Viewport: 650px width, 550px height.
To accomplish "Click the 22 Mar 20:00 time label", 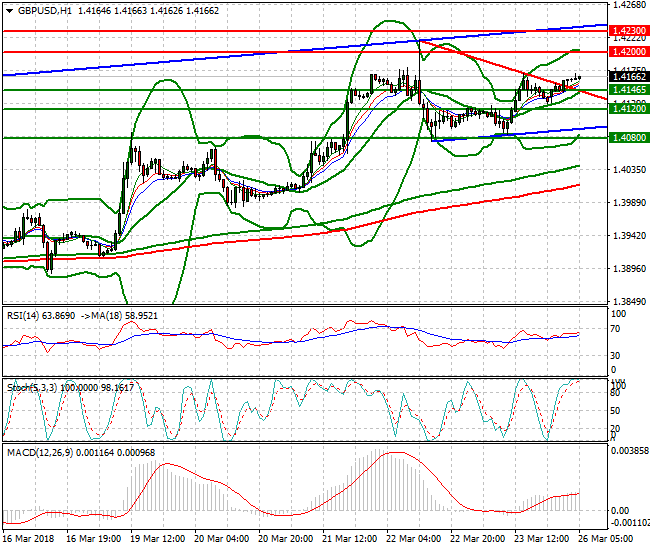I will pos(478,539).
